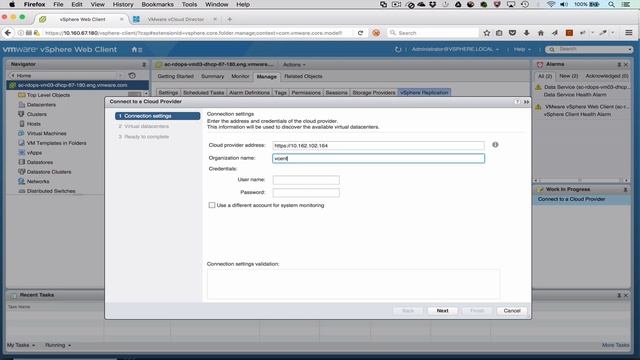Open the Permissions sub-tab
Viewport: 640px width, 360px height.
pos(306,93)
